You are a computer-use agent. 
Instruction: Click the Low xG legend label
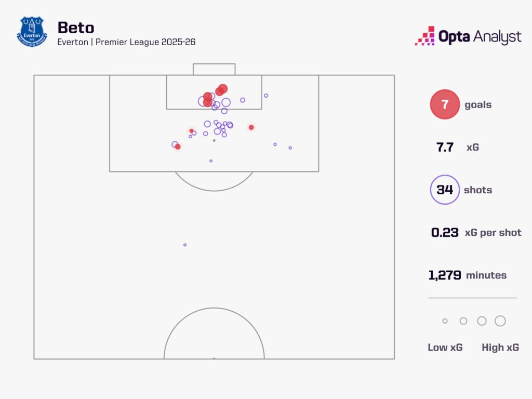[x=445, y=348]
